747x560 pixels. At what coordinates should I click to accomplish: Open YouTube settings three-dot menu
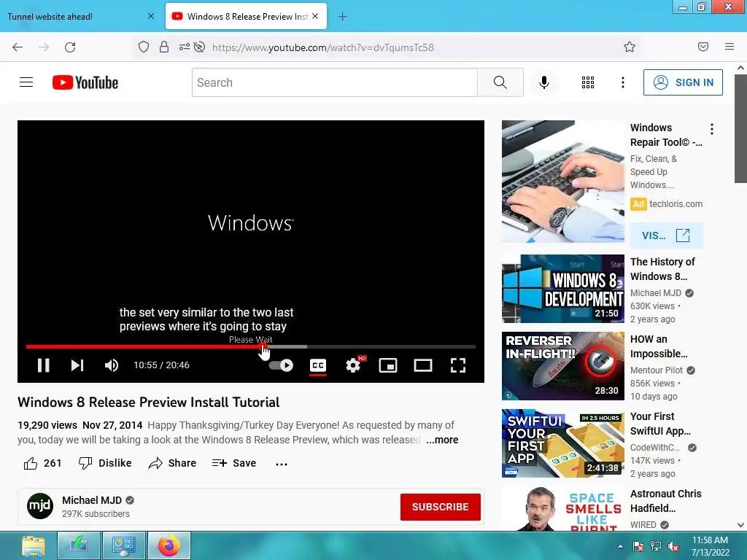(x=623, y=82)
